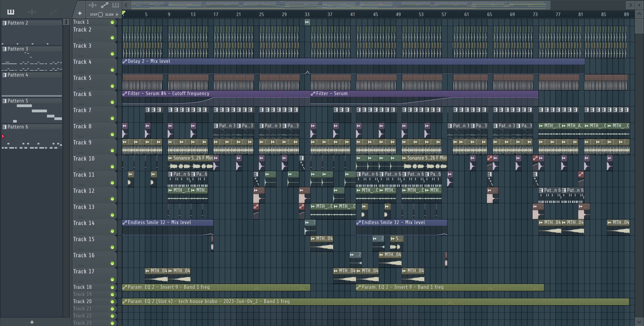The width and height of the screenshot is (644, 326).
Task: Mute Track 2 with its green LED
Action: (x=112, y=38)
